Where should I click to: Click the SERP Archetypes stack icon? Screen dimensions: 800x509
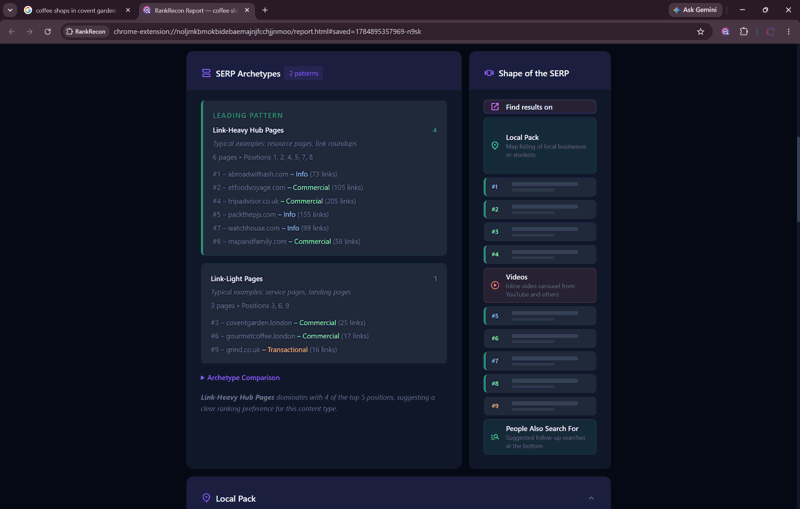[206, 73]
